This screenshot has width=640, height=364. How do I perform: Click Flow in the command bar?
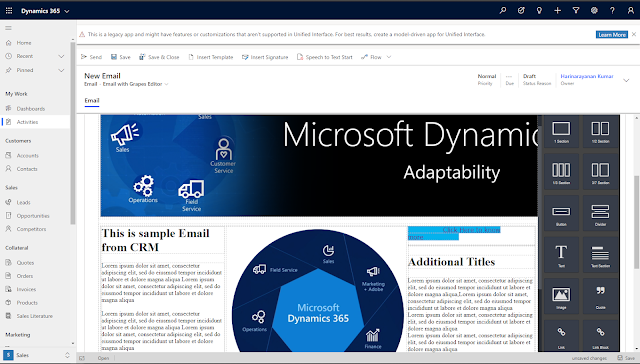tap(371, 57)
